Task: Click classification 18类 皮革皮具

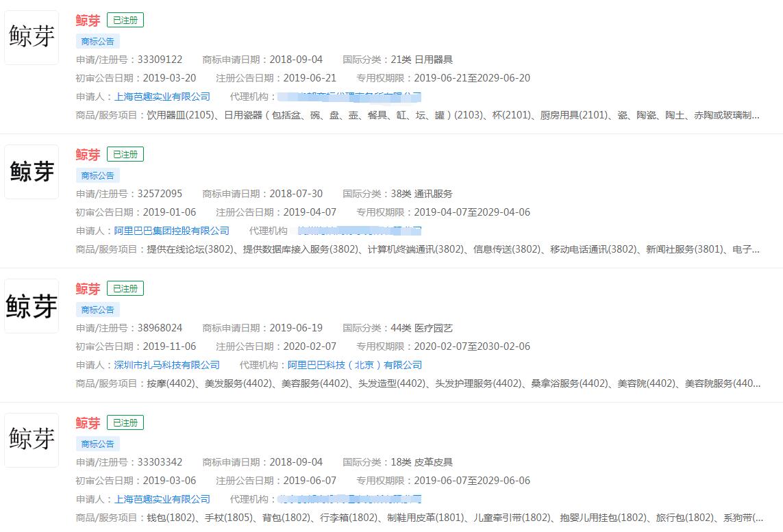Action: tap(421, 462)
